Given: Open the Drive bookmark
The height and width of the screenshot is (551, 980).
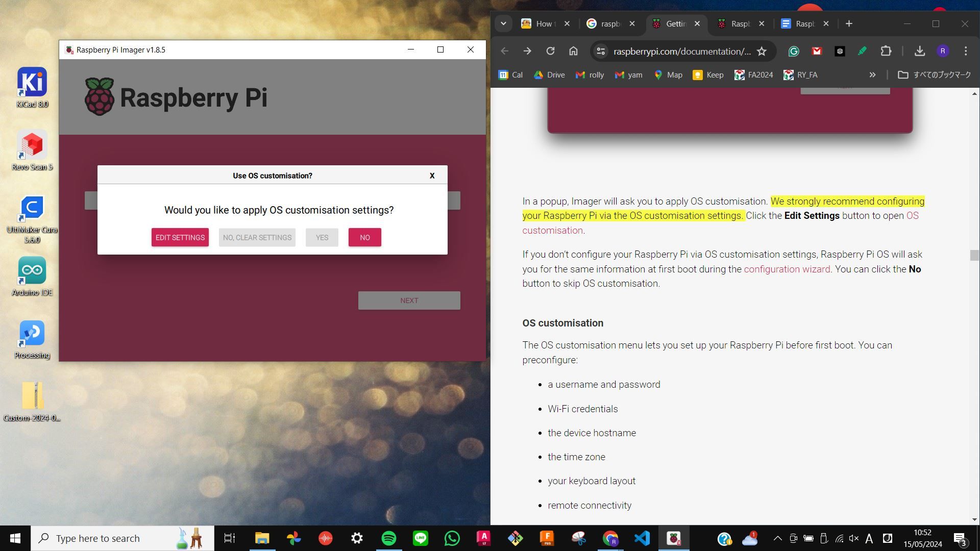Looking at the screenshot, I should tap(549, 74).
